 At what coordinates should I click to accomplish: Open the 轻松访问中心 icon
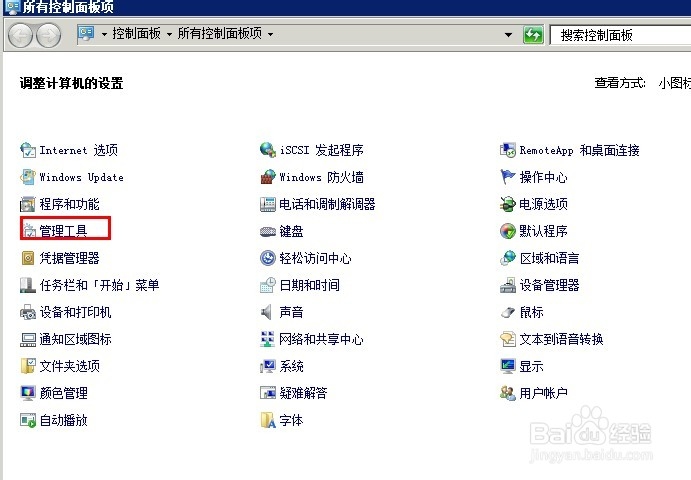pyautogui.click(x=267, y=258)
